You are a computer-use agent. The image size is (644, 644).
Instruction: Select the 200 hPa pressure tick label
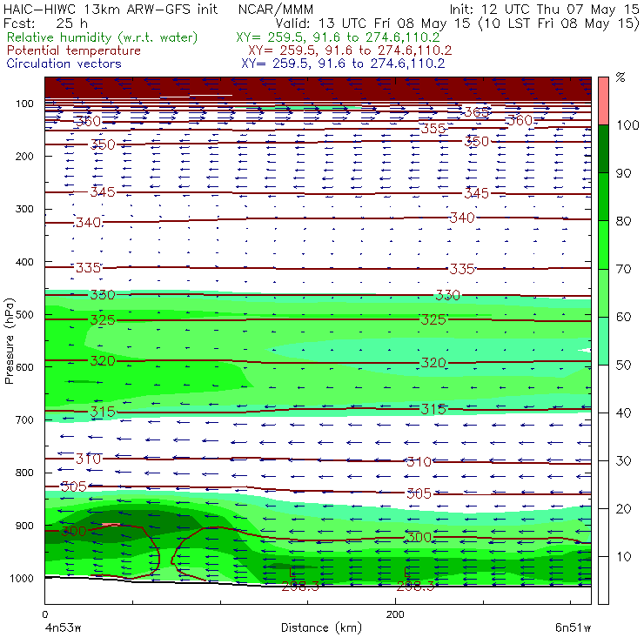click(24, 156)
